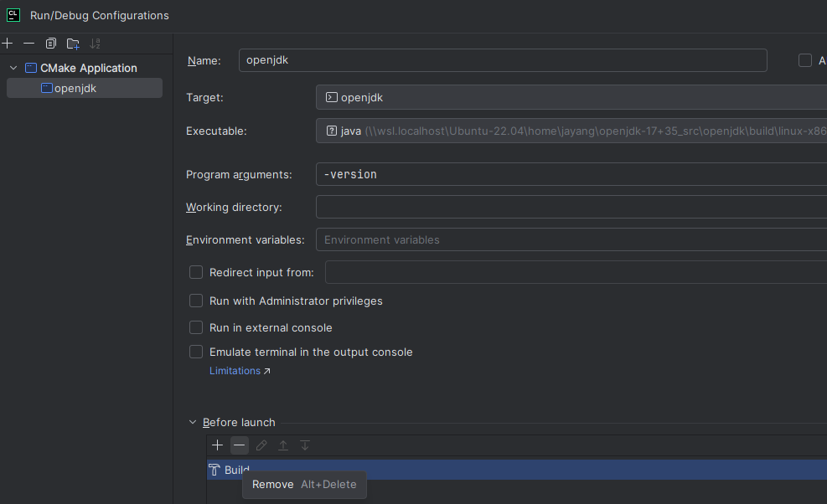Sort configurations alphabetically
Screen dimensions: 827x504
tap(95, 44)
